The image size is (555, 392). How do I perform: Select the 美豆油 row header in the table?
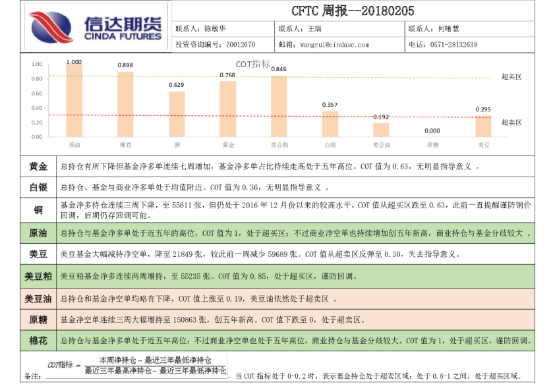(x=38, y=298)
